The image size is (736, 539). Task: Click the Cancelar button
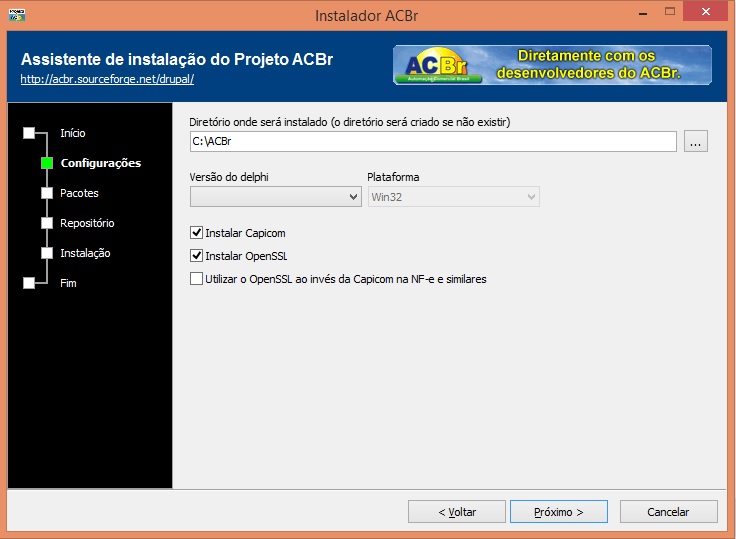[668, 512]
